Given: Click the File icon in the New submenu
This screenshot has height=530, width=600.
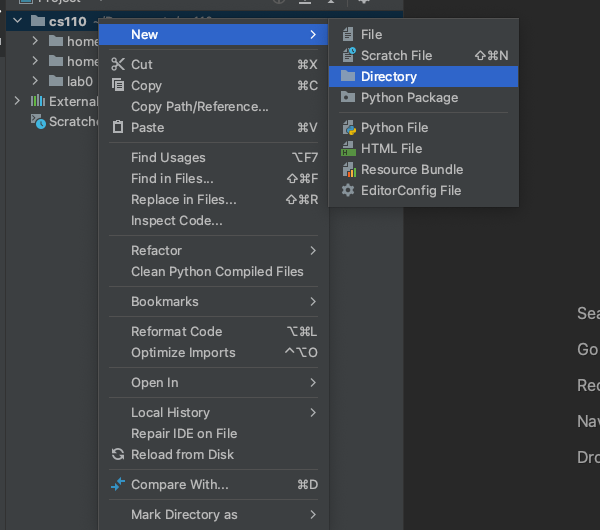Looking at the screenshot, I should tap(348, 34).
